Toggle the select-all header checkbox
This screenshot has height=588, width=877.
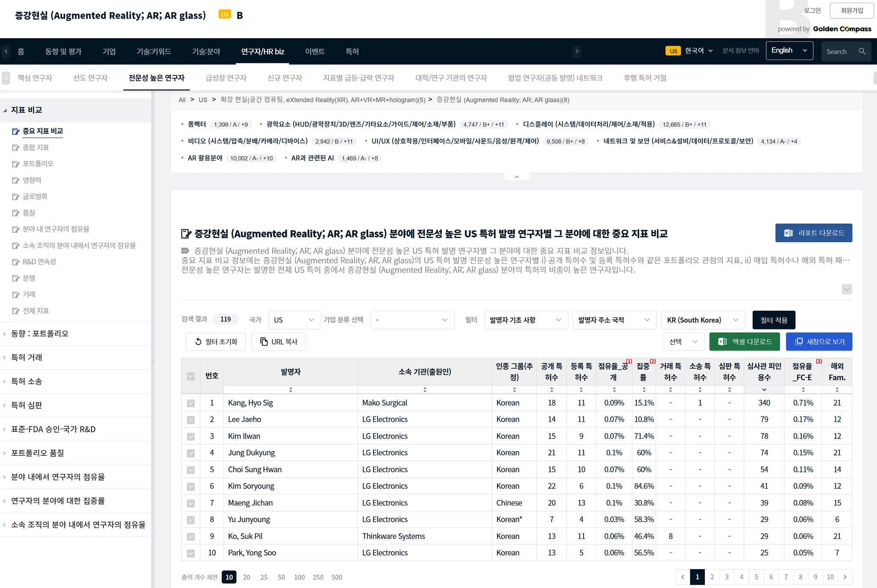[x=191, y=376]
